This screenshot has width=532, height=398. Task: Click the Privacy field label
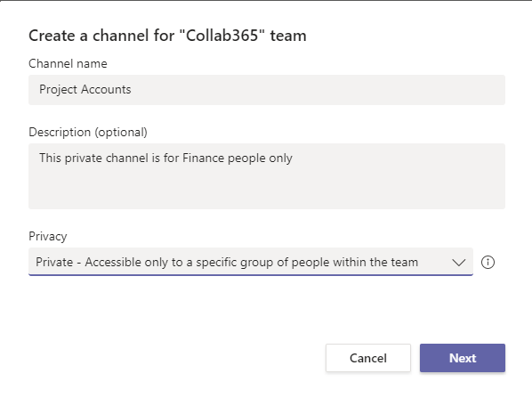[48, 236]
